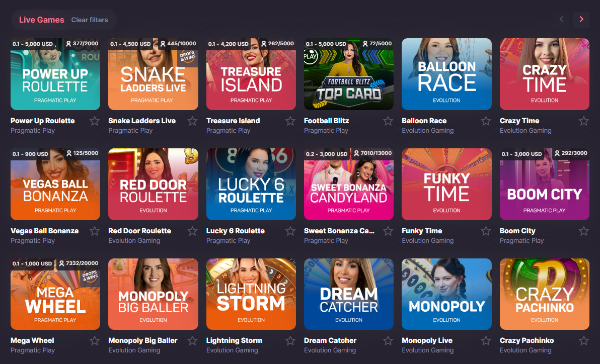
Task: Open Lightning Storm game thumbnail
Action: [x=251, y=294]
